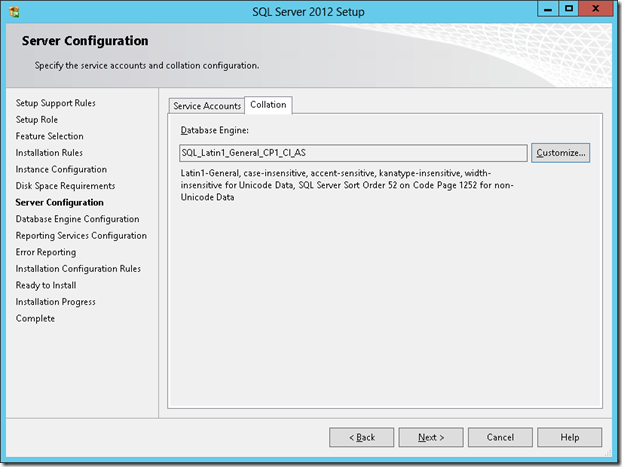Click the service accounts subtitle text
622x467 pixels.
click(147, 65)
